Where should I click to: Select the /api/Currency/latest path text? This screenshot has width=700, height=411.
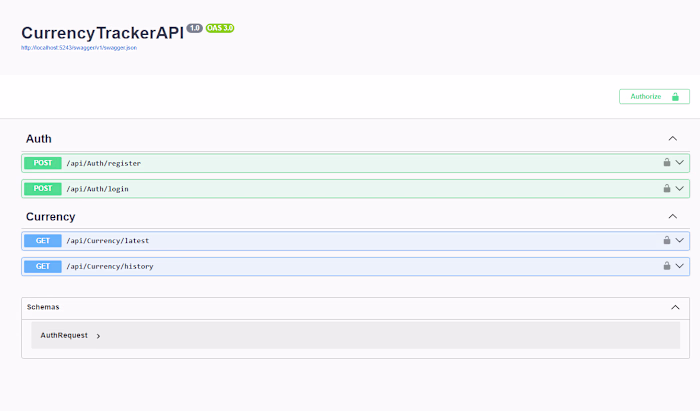pyautogui.click(x=108, y=241)
